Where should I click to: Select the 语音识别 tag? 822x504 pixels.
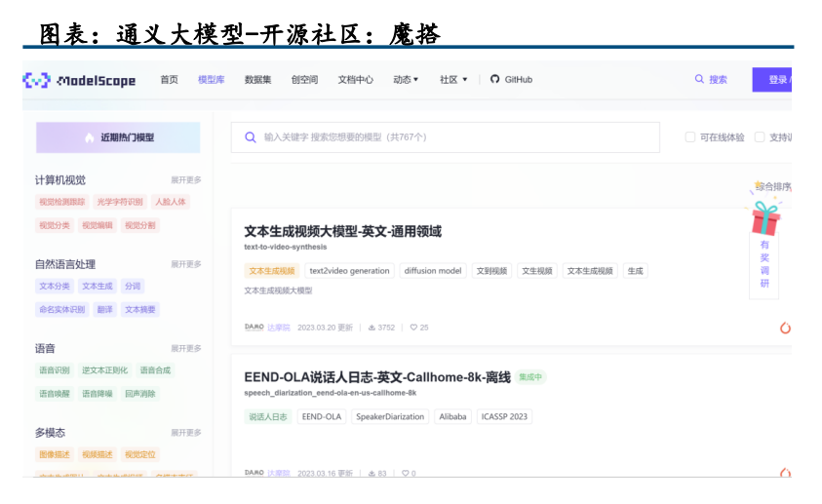[55, 370]
